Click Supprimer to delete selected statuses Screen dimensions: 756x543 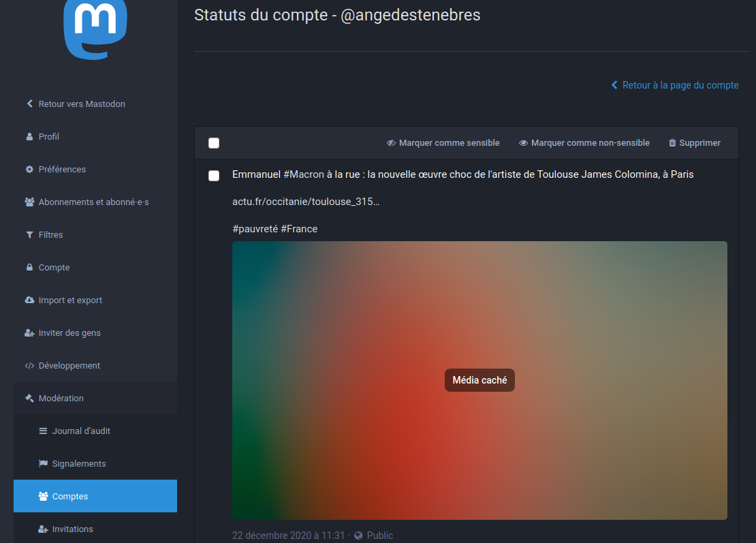pos(695,143)
